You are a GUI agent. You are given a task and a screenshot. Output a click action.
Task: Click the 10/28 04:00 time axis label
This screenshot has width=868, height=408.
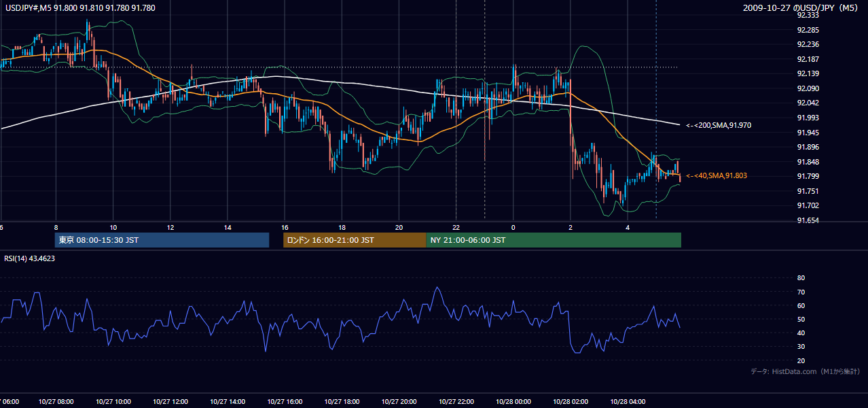click(629, 401)
